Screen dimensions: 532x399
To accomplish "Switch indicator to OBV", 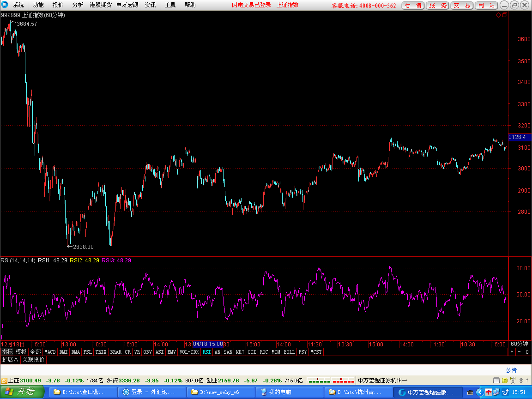I will click(x=148, y=352).
